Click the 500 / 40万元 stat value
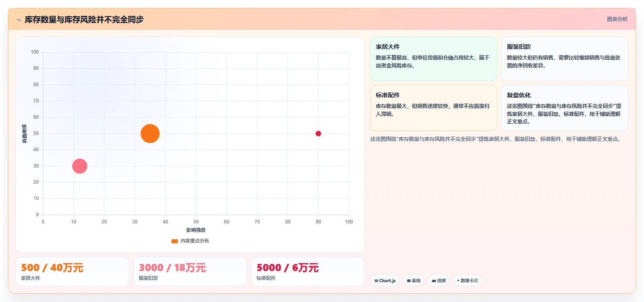 click(x=52, y=268)
